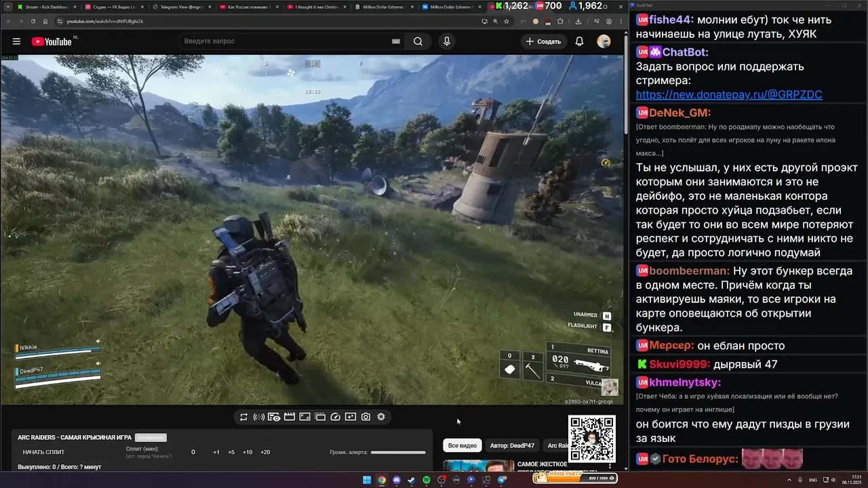Click the split minutes value 0 field
Viewport: 868px width, 488px height.
pos(193,452)
